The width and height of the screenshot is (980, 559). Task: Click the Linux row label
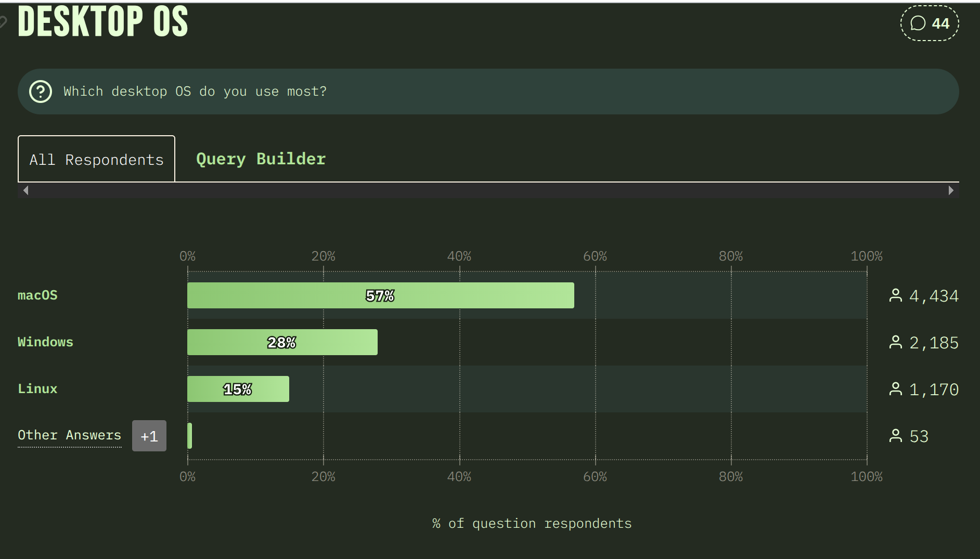pos(37,389)
